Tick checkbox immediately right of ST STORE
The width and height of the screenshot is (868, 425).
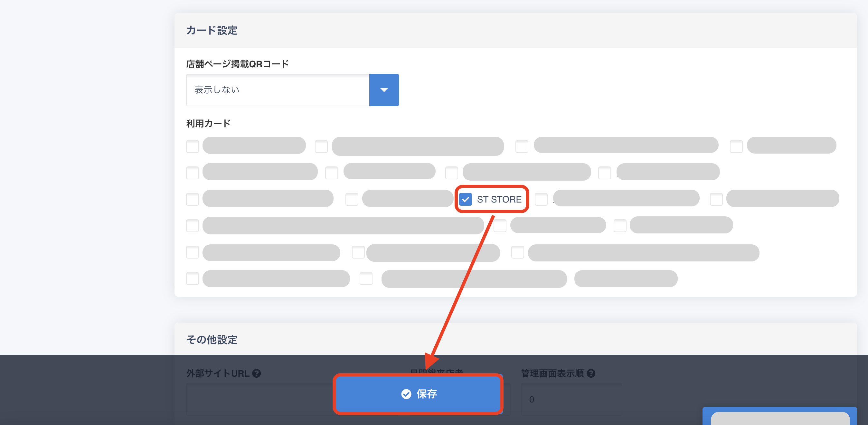click(541, 199)
